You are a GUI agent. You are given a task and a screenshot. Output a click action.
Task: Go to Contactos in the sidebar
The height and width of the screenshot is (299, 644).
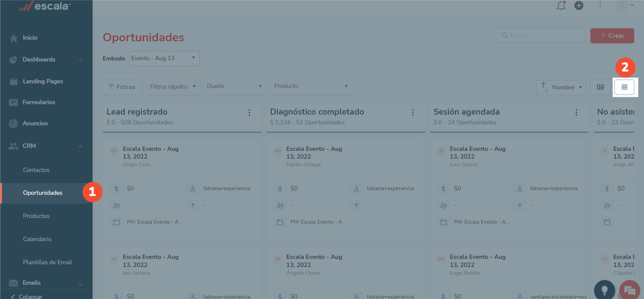coord(36,170)
